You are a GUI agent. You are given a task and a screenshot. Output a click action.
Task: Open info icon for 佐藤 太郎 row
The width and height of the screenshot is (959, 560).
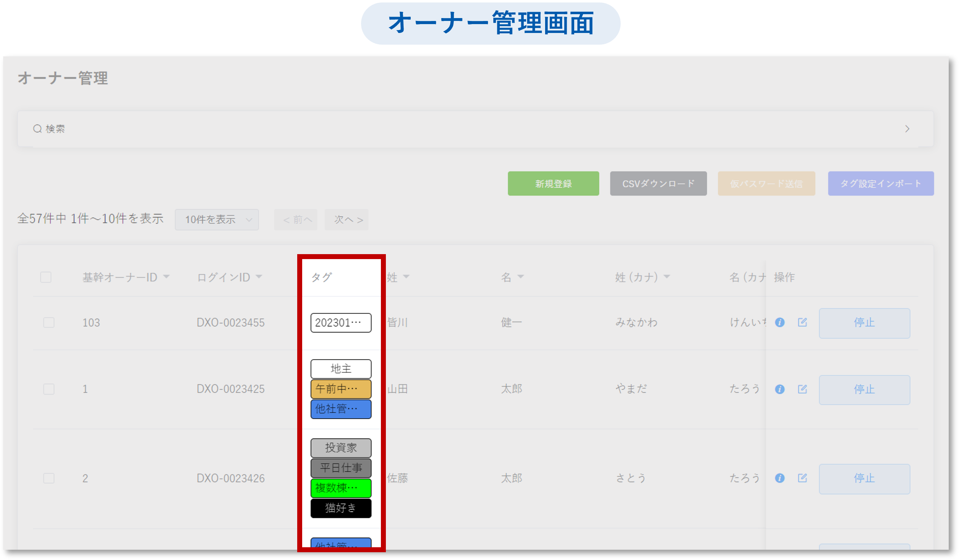tap(780, 478)
